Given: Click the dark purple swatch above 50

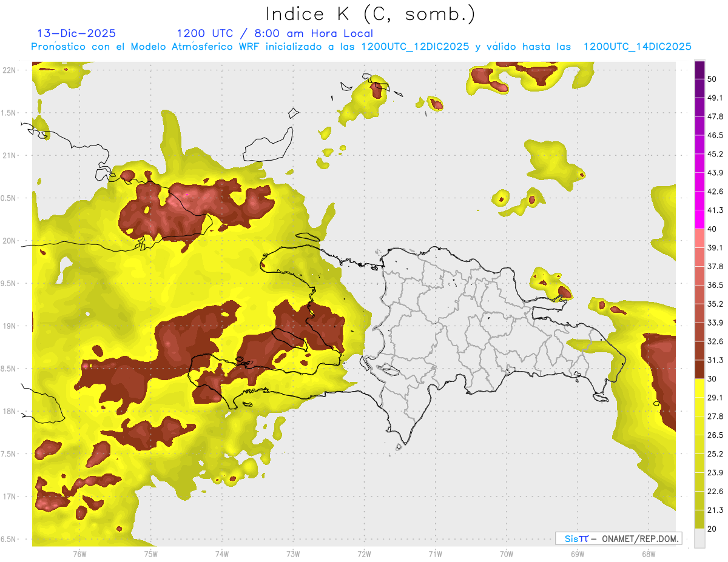Looking at the screenshot, I should (x=699, y=70).
